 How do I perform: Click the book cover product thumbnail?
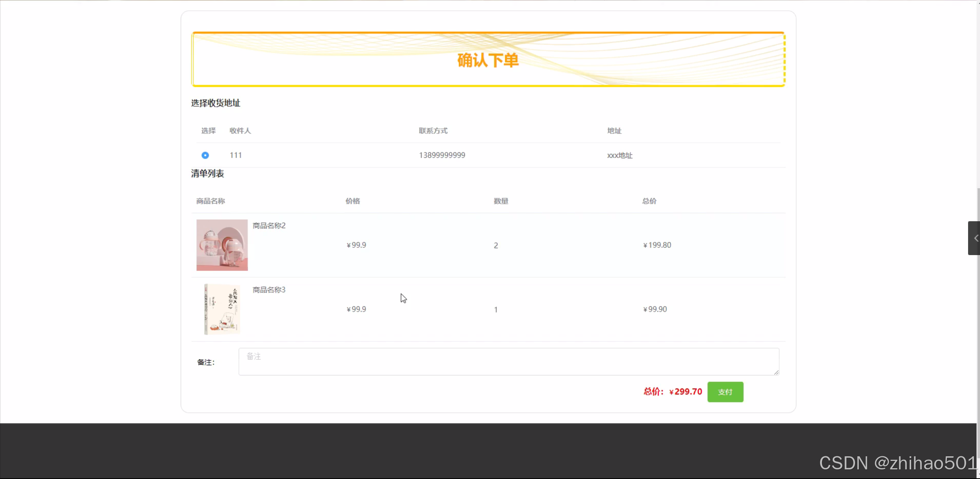click(x=222, y=309)
